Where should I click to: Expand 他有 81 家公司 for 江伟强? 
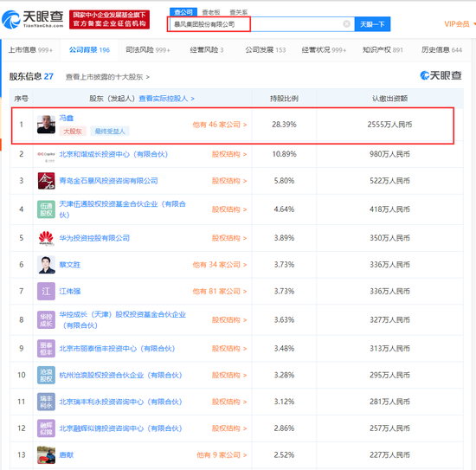tap(220, 292)
